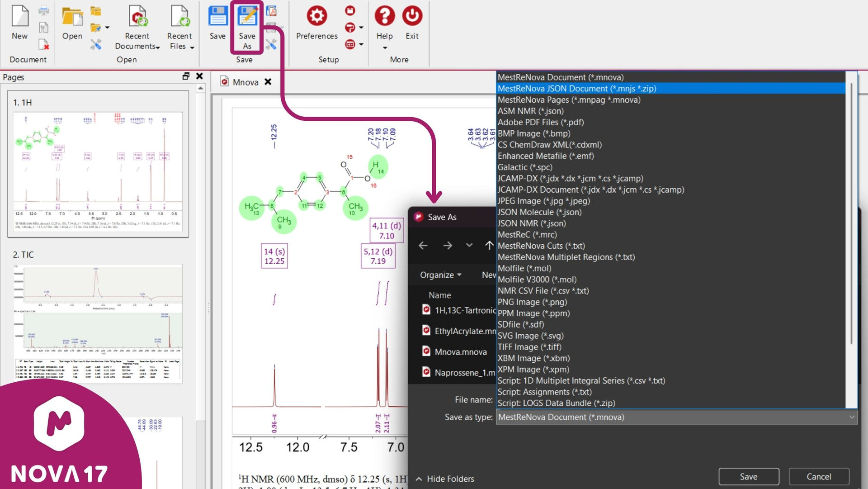Click the Save As icon

point(247,17)
